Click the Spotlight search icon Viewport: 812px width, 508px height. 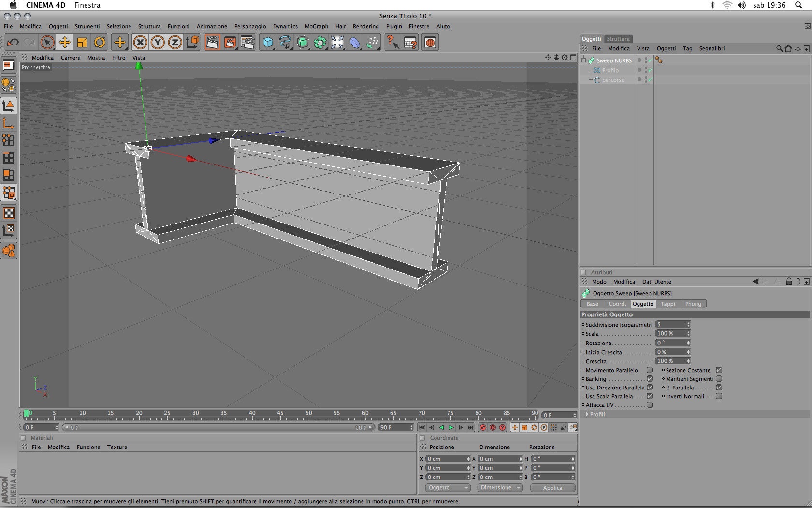point(798,5)
